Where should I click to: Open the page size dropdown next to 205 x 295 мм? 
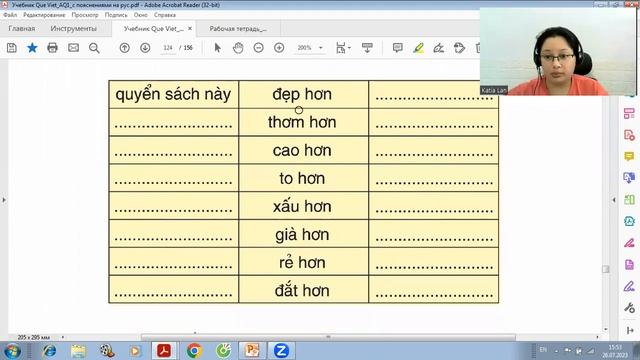tap(62, 337)
